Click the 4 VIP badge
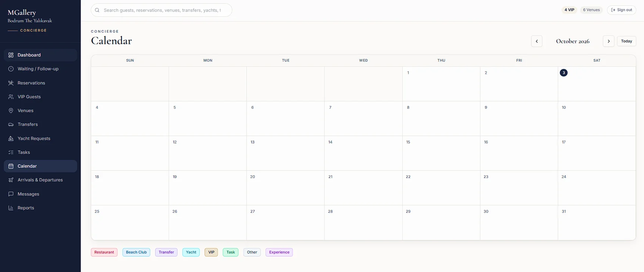 point(569,10)
